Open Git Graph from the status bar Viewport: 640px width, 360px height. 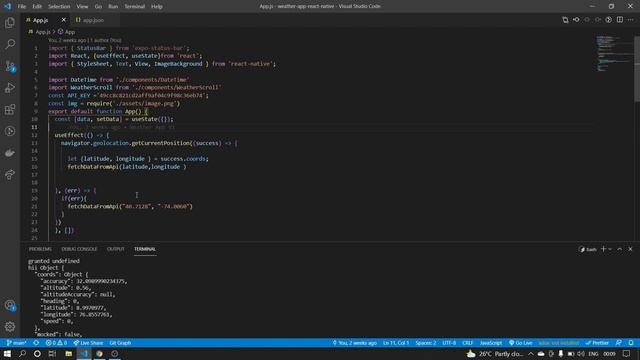pyautogui.click(x=120, y=343)
